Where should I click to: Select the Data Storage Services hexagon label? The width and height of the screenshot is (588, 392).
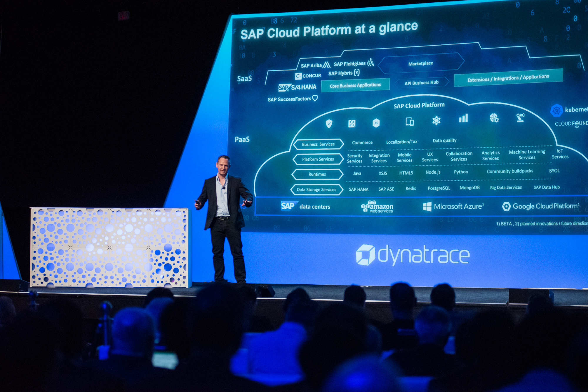pyautogui.click(x=317, y=190)
